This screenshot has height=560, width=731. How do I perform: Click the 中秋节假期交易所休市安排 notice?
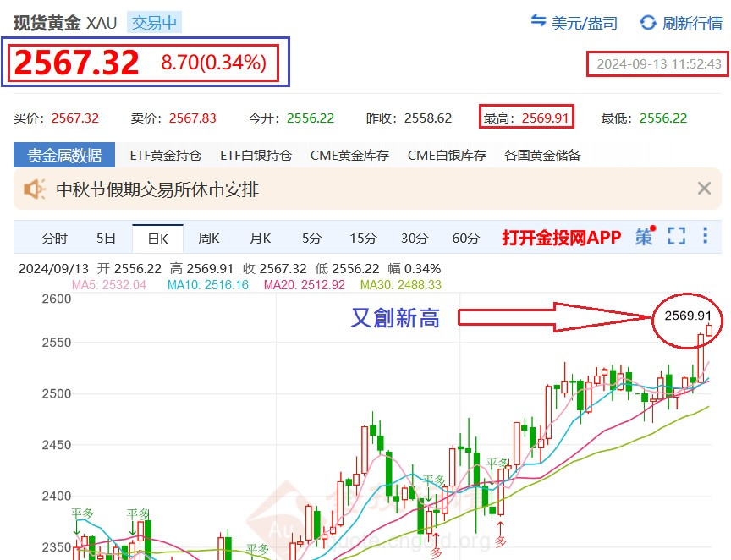157,189
